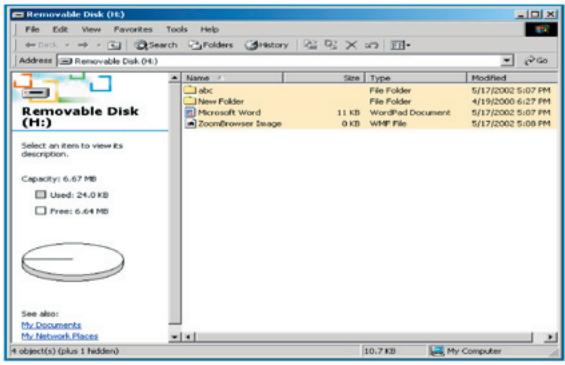This screenshot has width=565, height=365.
Task: Click the Back navigation arrow
Action: point(40,45)
